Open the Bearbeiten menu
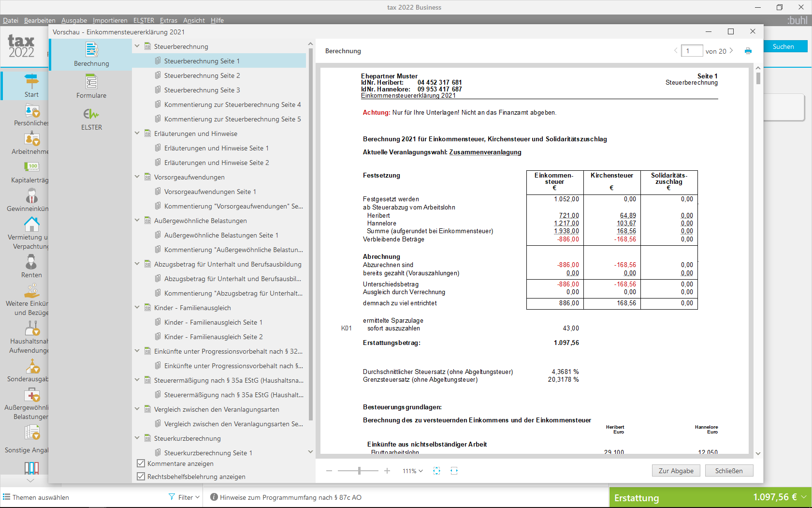This screenshot has height=508, width=812. point(40,20)
